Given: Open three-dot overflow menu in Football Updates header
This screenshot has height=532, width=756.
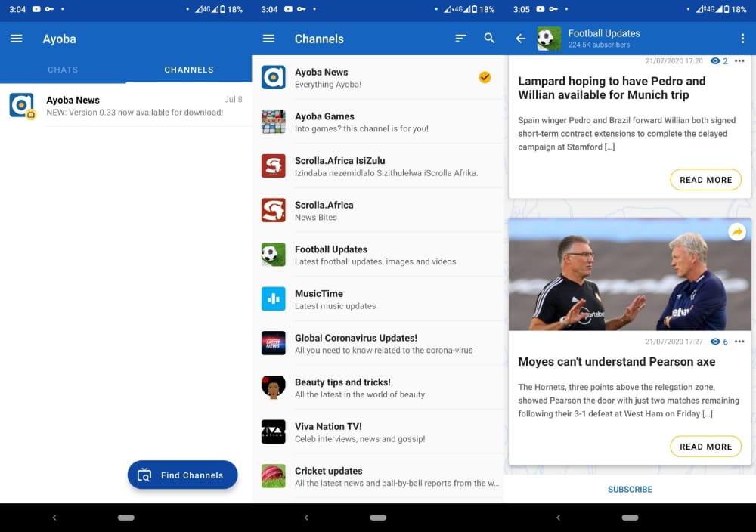Looking at the screenshot, I should click(742, 39).
